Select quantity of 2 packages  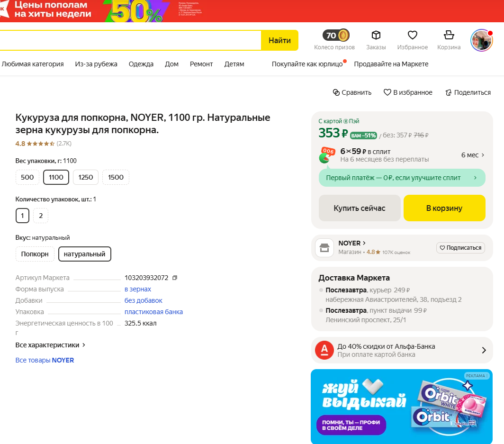[41, 216]
